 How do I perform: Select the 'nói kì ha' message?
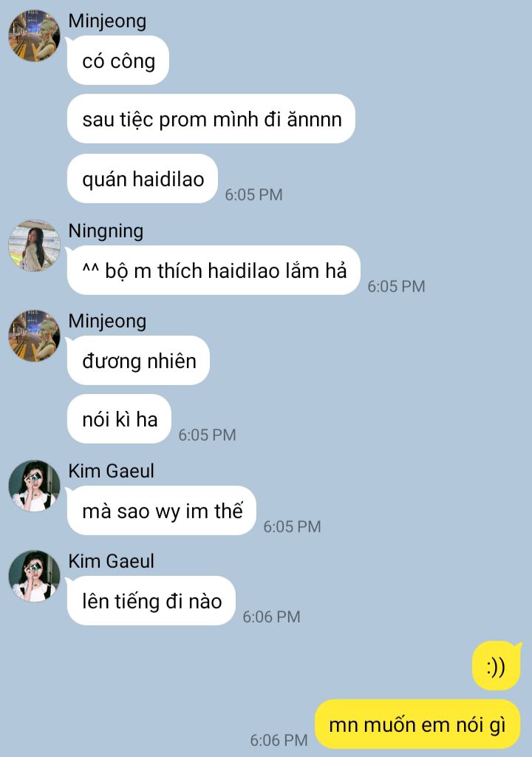(x=120, y=420)
